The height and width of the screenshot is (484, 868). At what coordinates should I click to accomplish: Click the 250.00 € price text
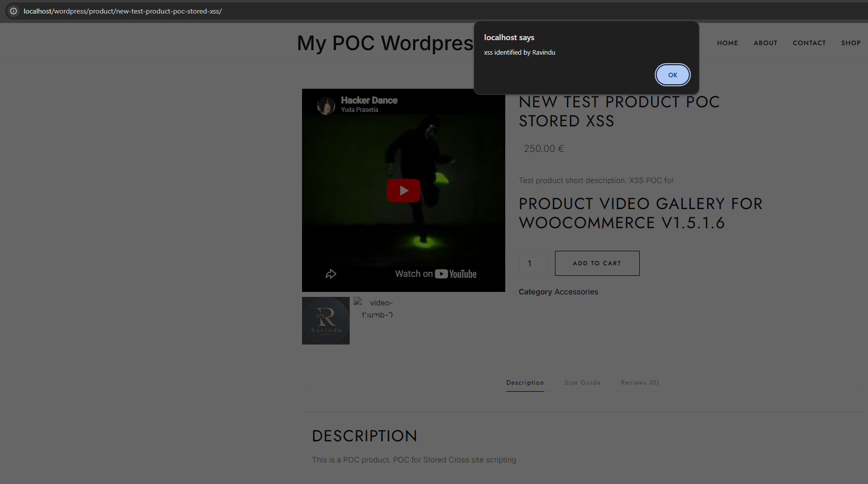(x=544, y=148)
